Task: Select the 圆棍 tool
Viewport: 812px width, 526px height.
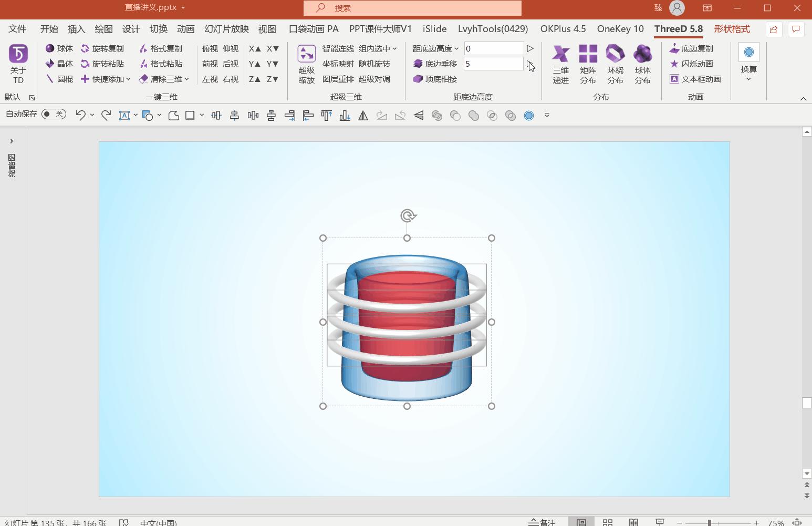Action: pos(59,79)
